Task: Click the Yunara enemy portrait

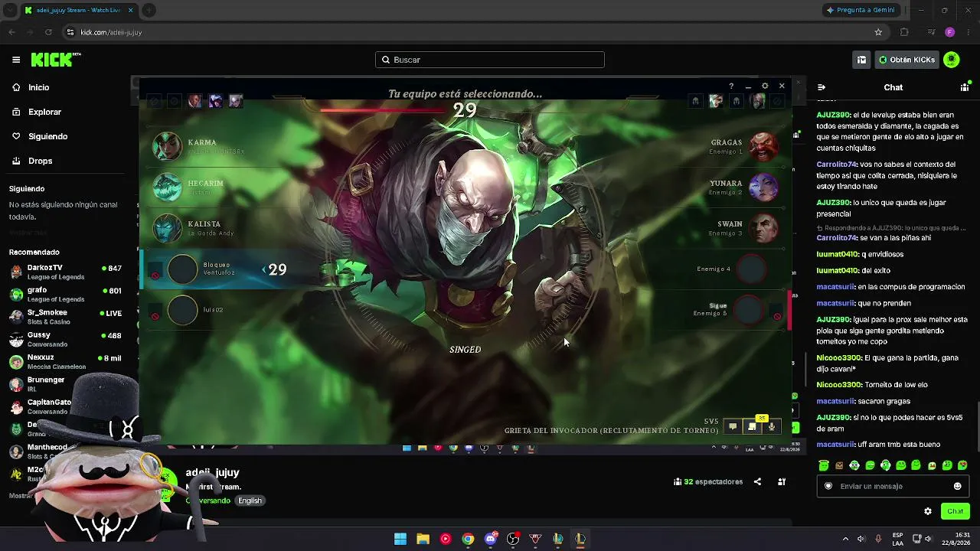Action: [x=763, y=187]
